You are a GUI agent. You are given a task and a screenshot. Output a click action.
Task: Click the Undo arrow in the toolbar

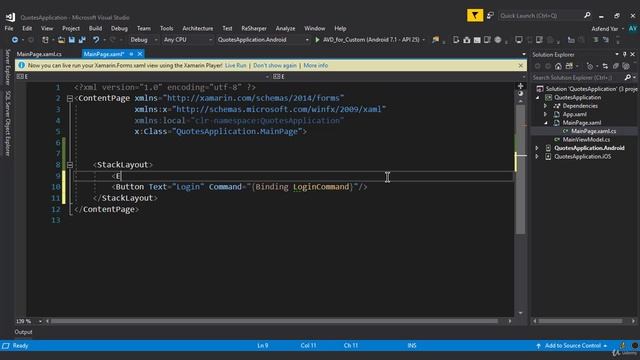click(x=96, y=40)
